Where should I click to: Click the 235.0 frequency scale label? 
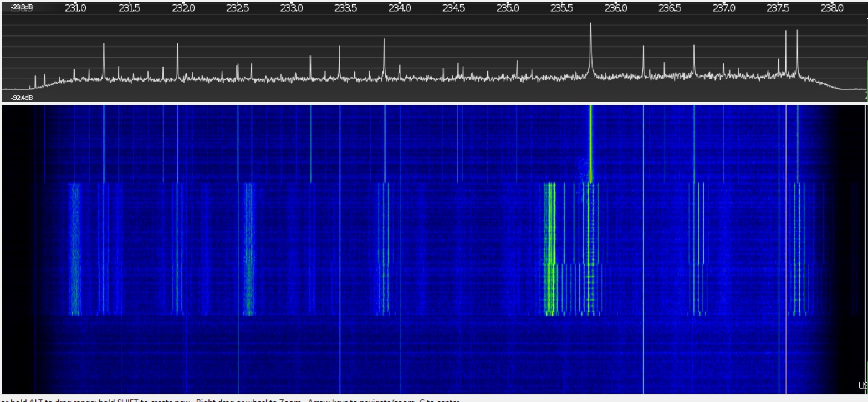[x=508, y=8]
